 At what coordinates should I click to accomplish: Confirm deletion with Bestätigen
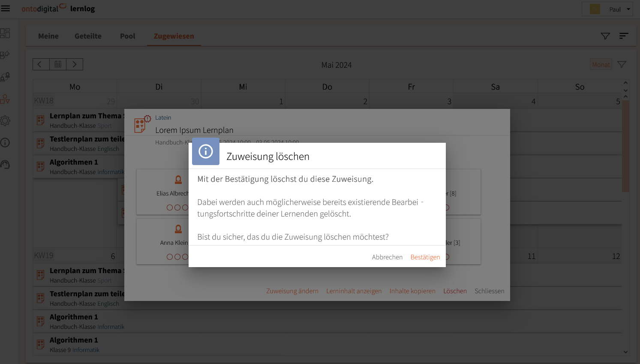click(x=425, y=257)
